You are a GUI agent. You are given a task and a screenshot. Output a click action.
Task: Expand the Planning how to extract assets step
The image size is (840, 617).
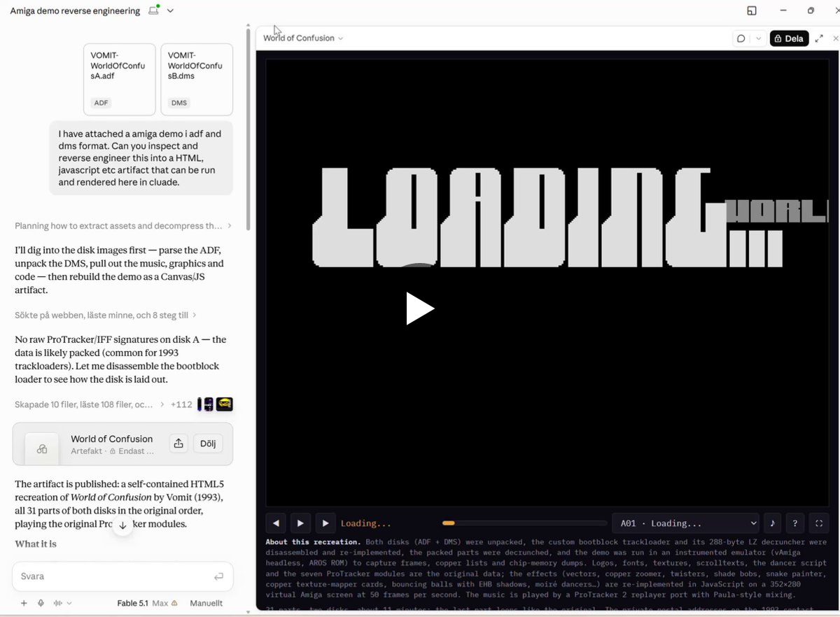point(123,226)
